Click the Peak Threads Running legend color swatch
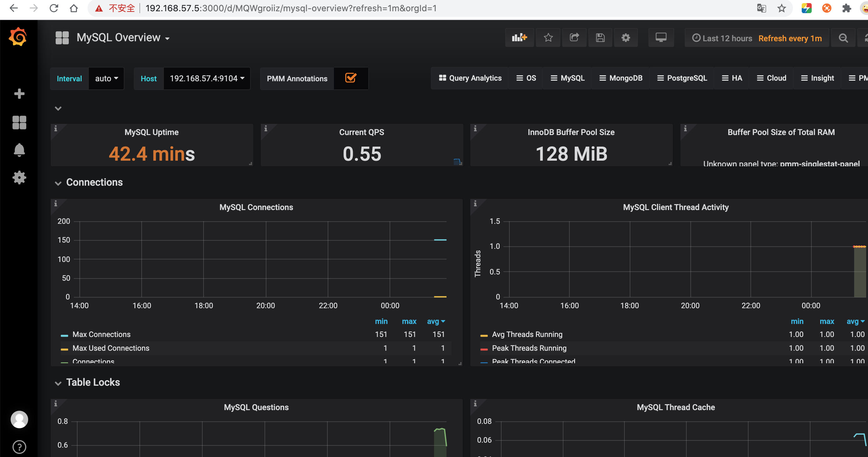Image resolution: width=868 pixels, height=457 pixels. click(484, 349)
